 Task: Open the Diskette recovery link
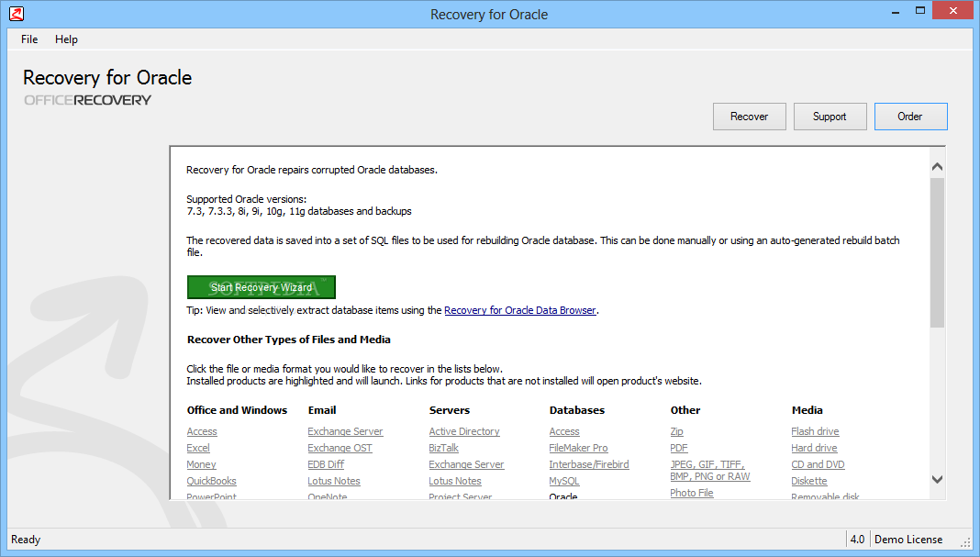808,481
